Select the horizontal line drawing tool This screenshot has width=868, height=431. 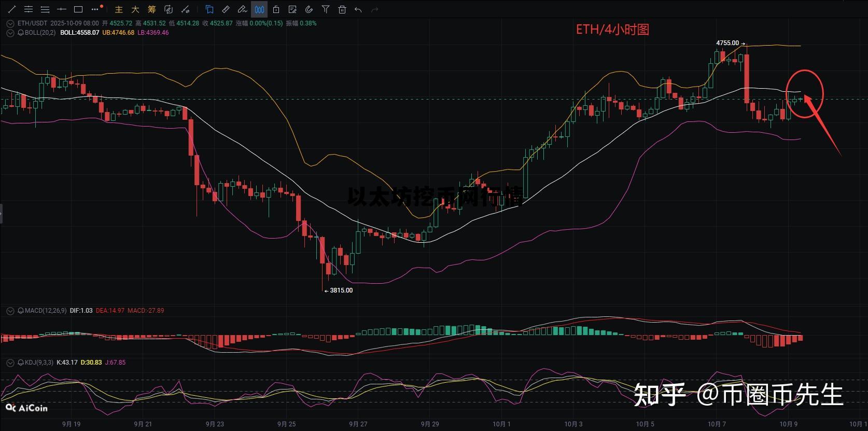tap(62, 9)
